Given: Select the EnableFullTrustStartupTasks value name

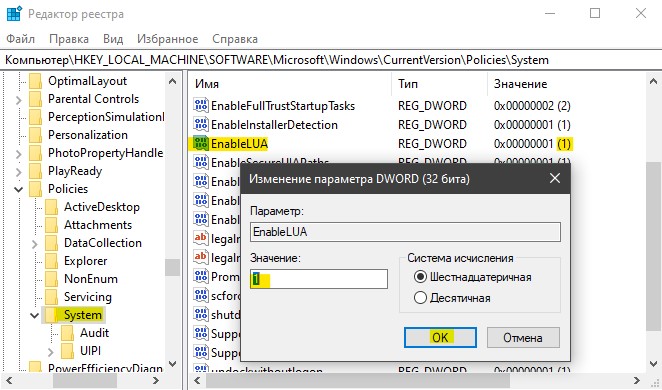Looking at the screenshot, I should [283, 106].
